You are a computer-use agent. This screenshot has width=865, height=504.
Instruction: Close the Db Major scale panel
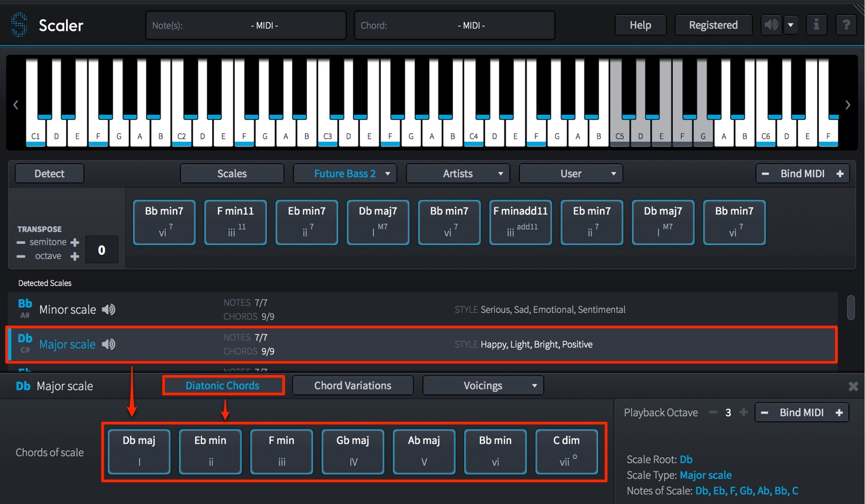853,386
